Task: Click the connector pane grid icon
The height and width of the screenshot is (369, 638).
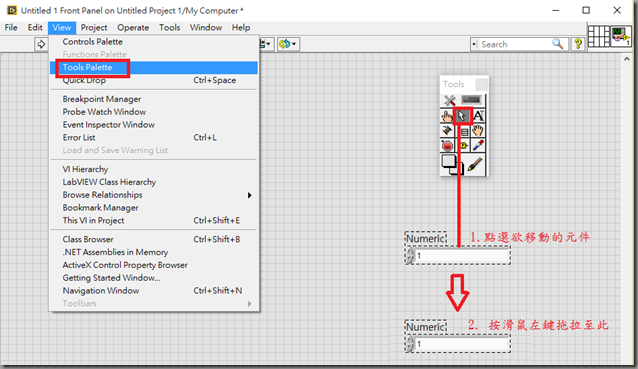Action: (599, 37)
